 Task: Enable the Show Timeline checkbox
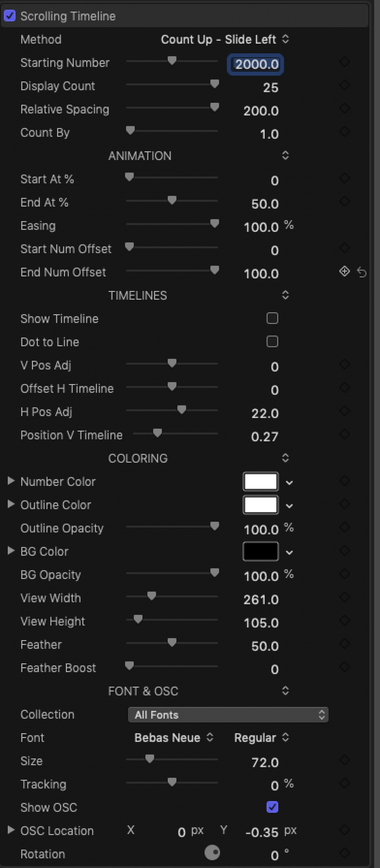272,318
